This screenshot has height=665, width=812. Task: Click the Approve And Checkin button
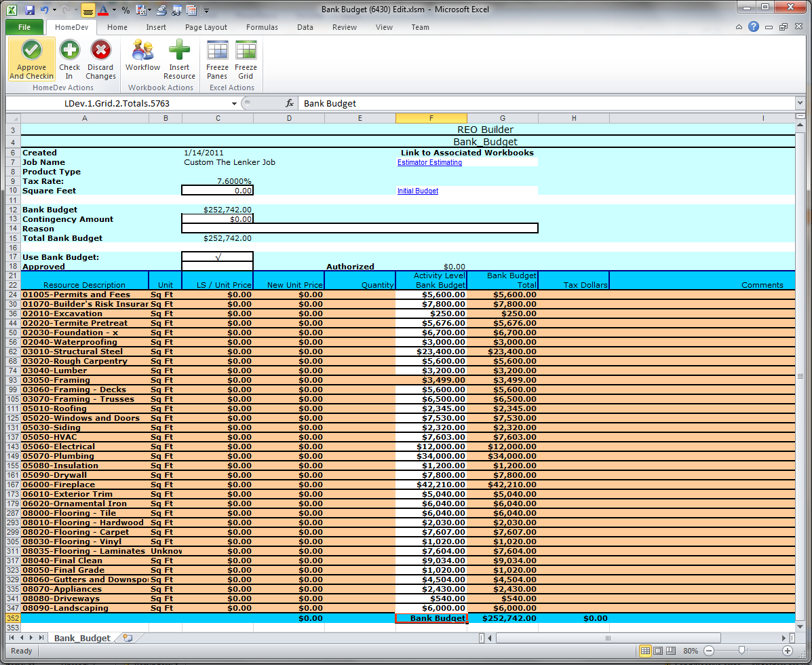click(31, 60)
